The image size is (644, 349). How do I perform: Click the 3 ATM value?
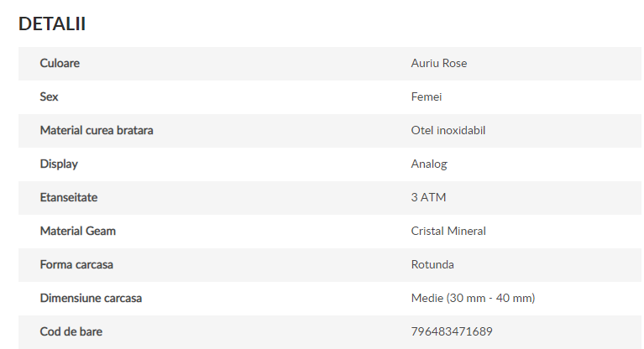[428, 197]
